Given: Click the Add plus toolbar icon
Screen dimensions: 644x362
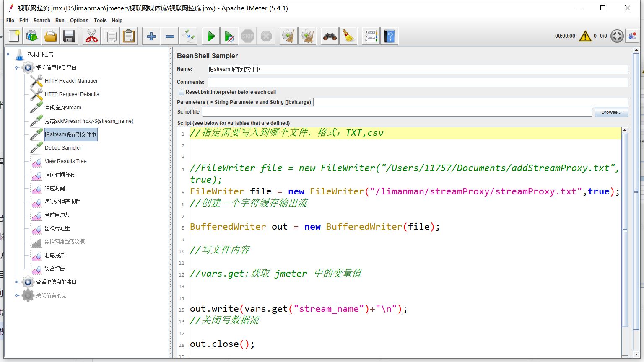Looking at the screenshot, I should pos(151,36).
